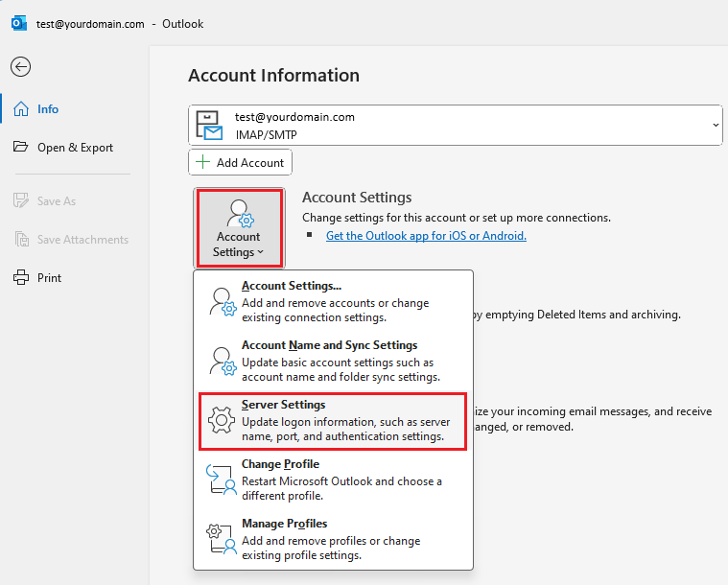This screenshot has height=585, width=728.
Task: Click the Open & Export folder icon
Action: click(21, 148)
